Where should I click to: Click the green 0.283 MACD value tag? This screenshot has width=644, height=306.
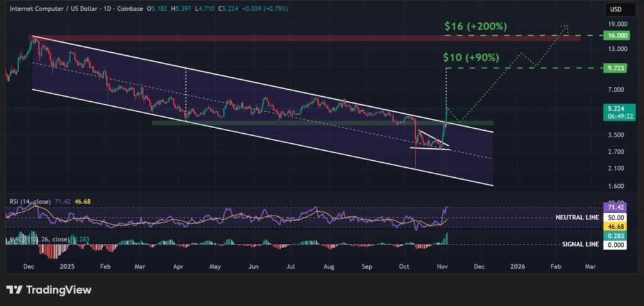pos(614,236)
